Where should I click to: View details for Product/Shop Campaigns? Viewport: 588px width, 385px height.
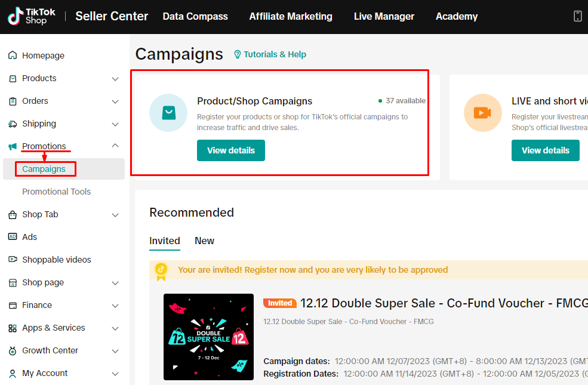(231, 150)
